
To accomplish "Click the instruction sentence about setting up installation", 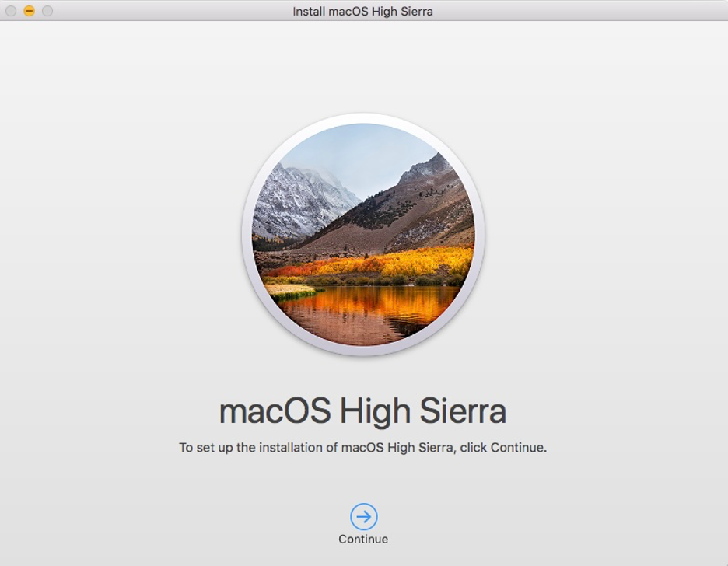I will (x=363, y=447).
